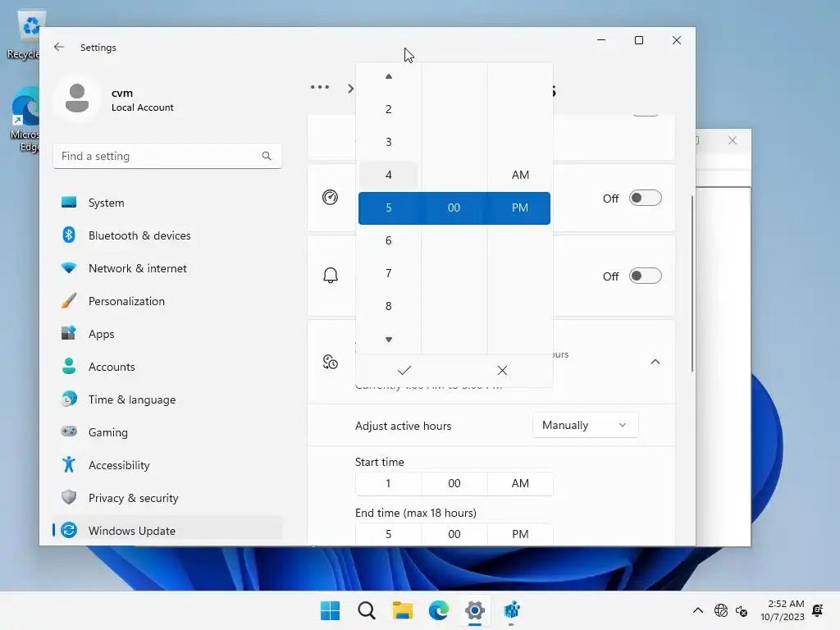
Task: Select hour 8 in time picker
Action: (x=388, y=306)
